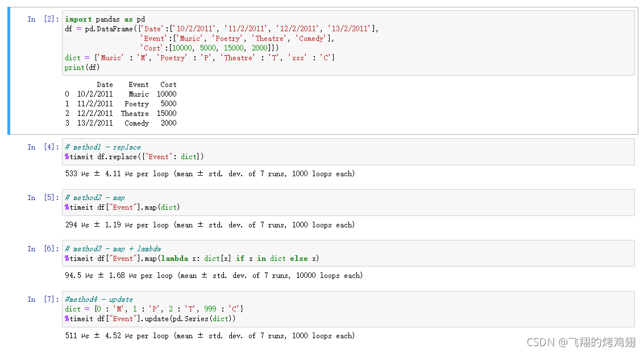Click the 294 µs timing output
644x353 pixels.
tap(210, 225)
